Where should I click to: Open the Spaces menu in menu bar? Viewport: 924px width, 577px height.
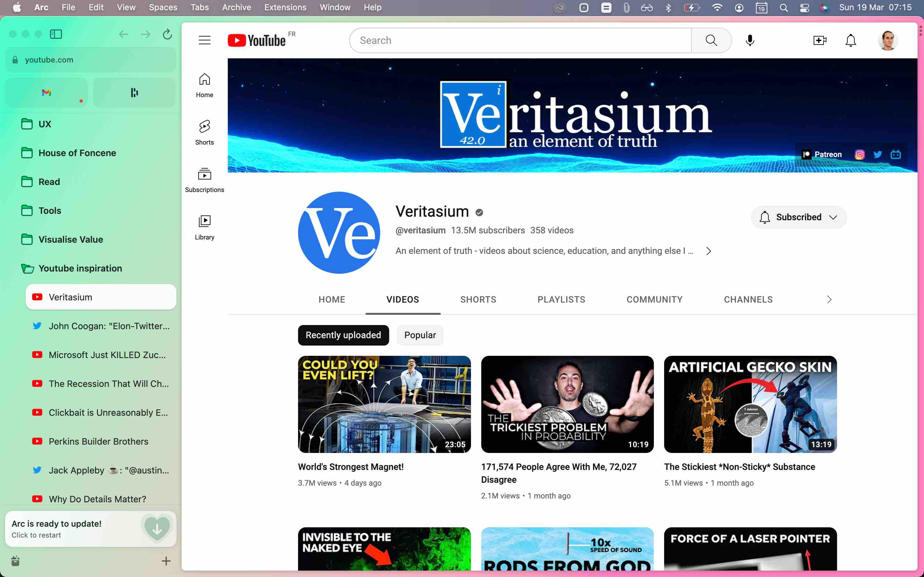pos(163,7)
